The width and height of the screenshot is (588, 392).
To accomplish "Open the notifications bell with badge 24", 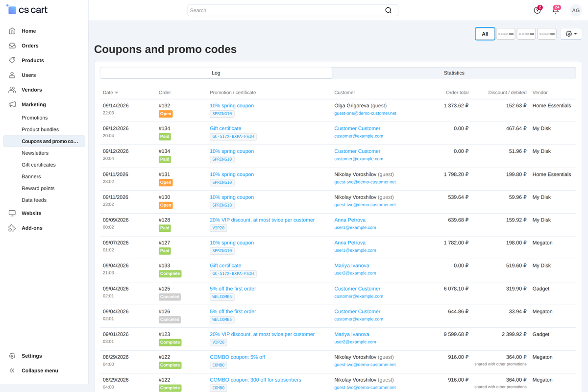I will [556, 10].
